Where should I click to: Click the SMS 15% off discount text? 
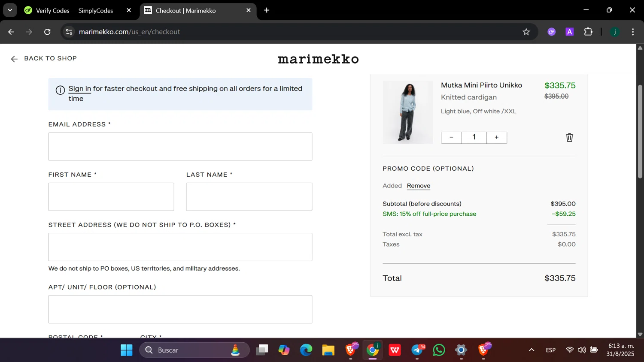tap(429, 214)
